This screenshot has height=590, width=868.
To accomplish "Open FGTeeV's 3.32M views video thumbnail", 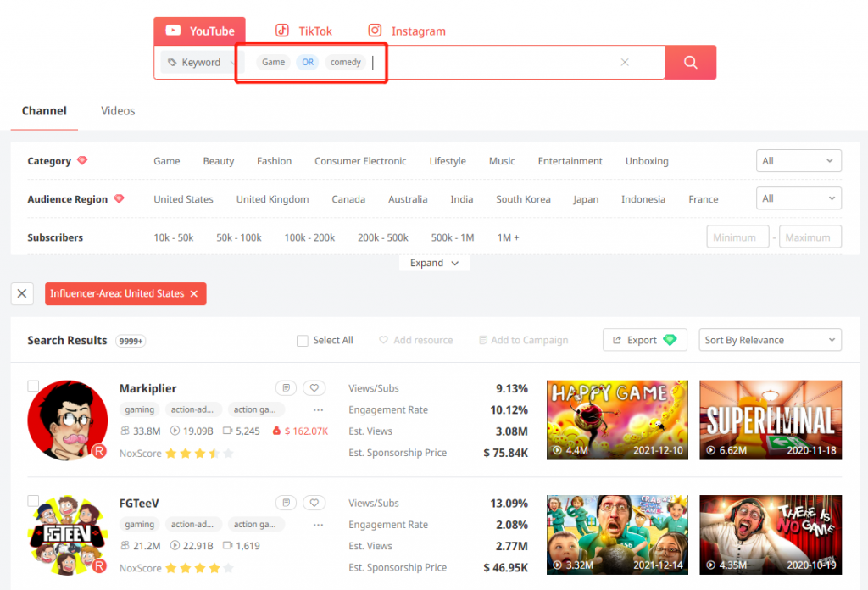I will 617,535.
